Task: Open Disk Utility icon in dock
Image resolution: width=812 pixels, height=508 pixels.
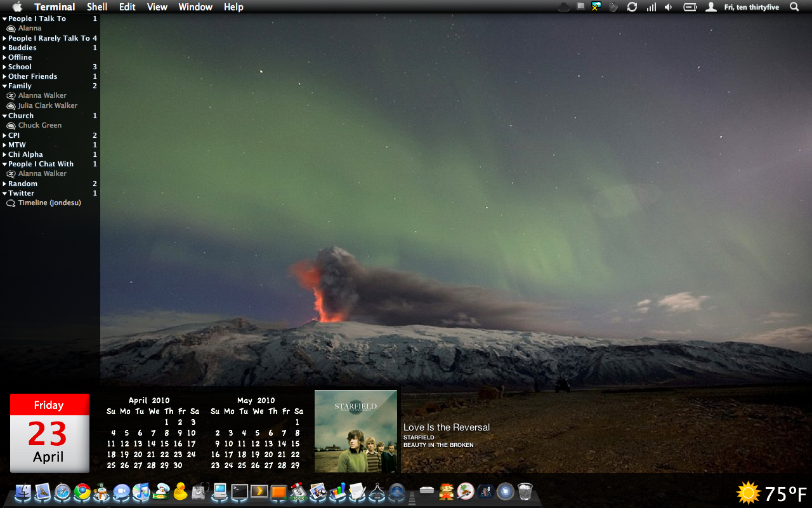Action: 200,491
